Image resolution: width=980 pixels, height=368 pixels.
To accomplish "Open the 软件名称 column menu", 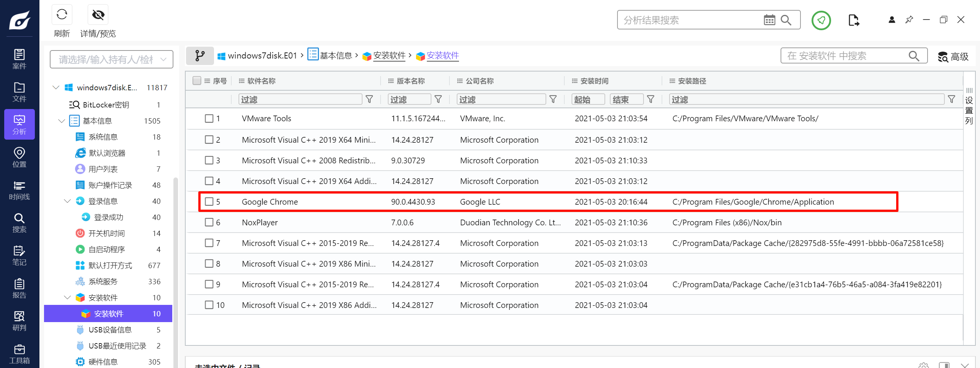I will coord(242,81).
